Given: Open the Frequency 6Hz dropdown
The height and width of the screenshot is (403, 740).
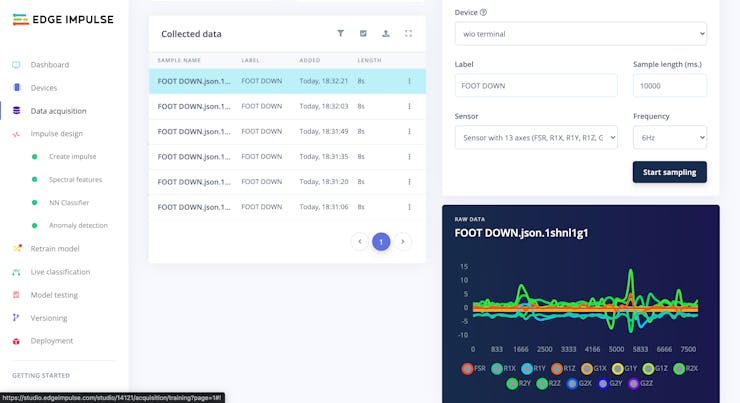Looking at the screenshot, I should click(670, 138).
